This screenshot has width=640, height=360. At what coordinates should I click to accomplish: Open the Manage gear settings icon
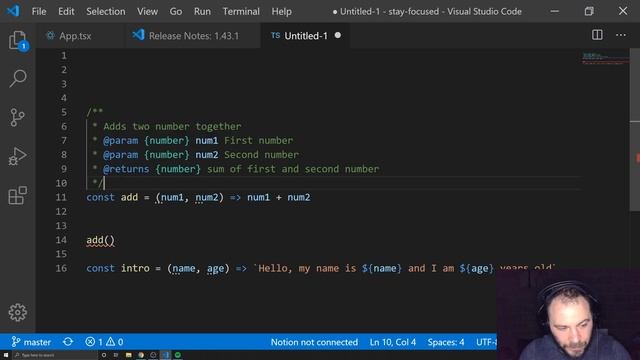point(18,312)
